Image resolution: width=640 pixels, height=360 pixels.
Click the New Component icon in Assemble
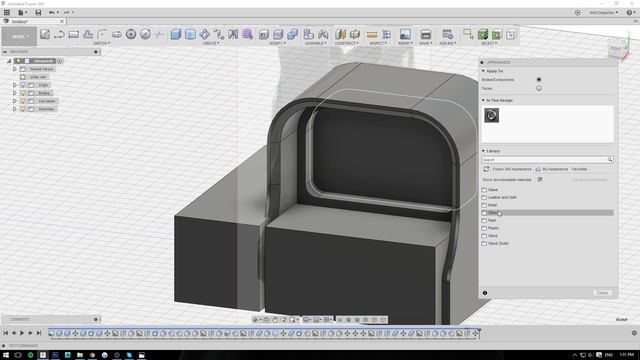point(309,34)
